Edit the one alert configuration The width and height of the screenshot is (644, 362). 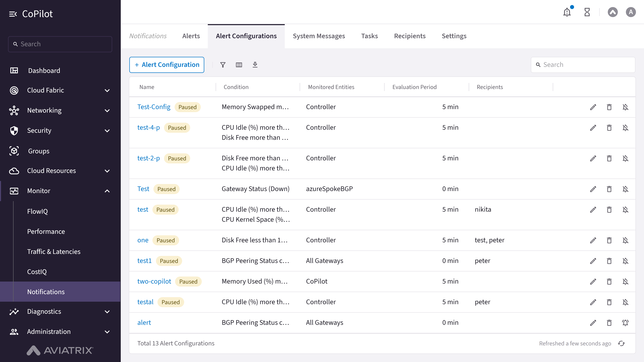pos(593,240)
